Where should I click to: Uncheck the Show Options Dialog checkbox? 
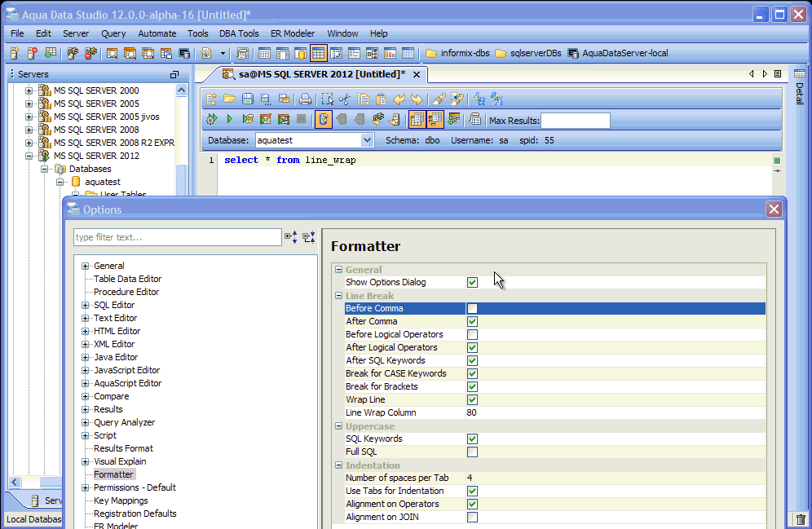point(472,282)
